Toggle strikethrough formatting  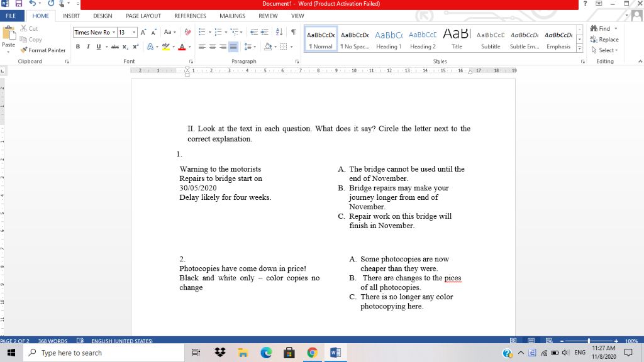coord(115,47)
